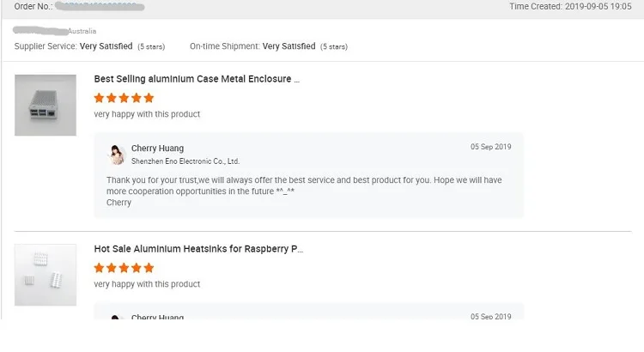Click the aluminium case product thumbnail

pos(46,105)
